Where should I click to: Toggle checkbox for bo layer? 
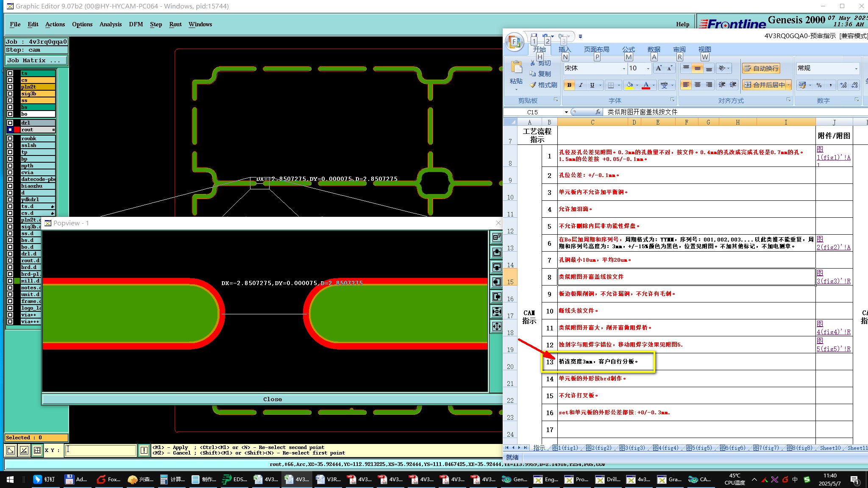pyautogui.click(x=11, y=114)
